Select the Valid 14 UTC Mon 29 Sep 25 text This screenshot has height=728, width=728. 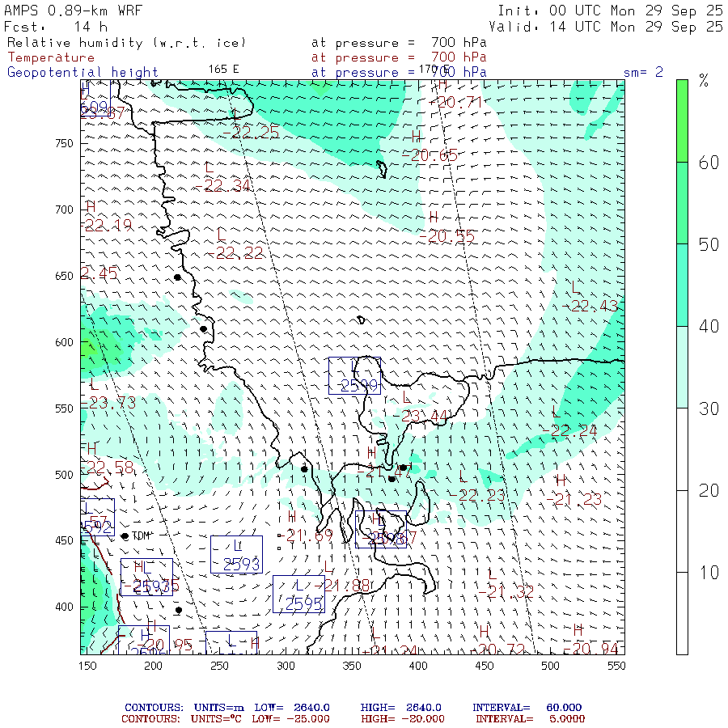tap(606, 27)
